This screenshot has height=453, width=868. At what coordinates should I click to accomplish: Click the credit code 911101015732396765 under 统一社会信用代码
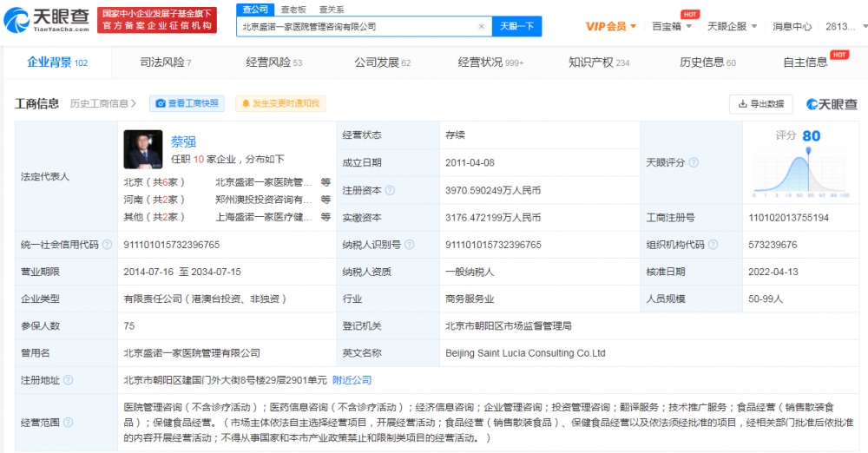coord(172,245)
